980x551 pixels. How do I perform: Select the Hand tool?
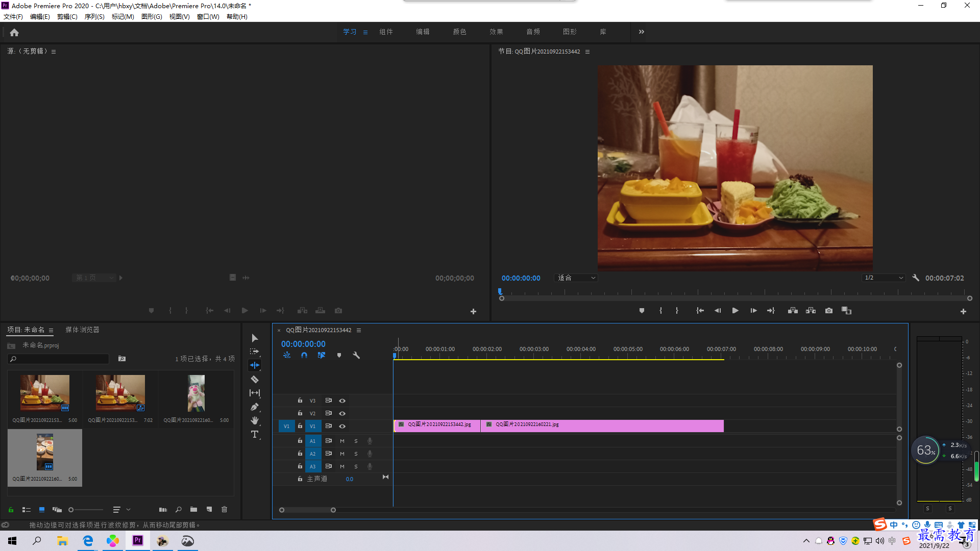(x=255, y=420)
